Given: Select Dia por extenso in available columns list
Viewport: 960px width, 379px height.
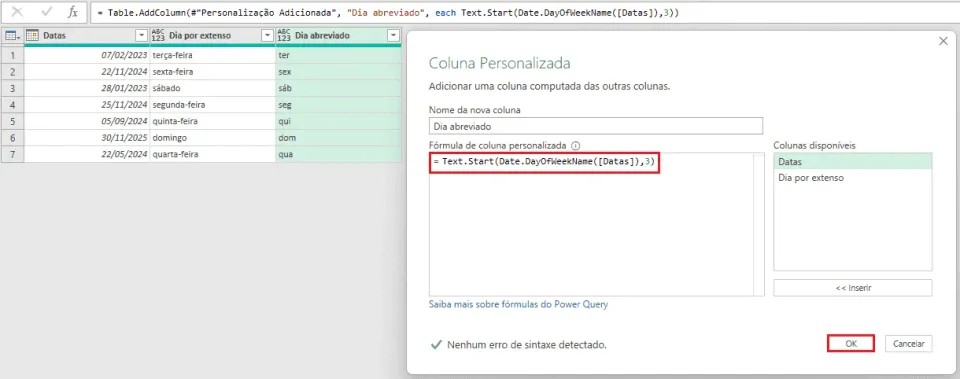Looking at the screenshot, I should click(x=852, y=178).
